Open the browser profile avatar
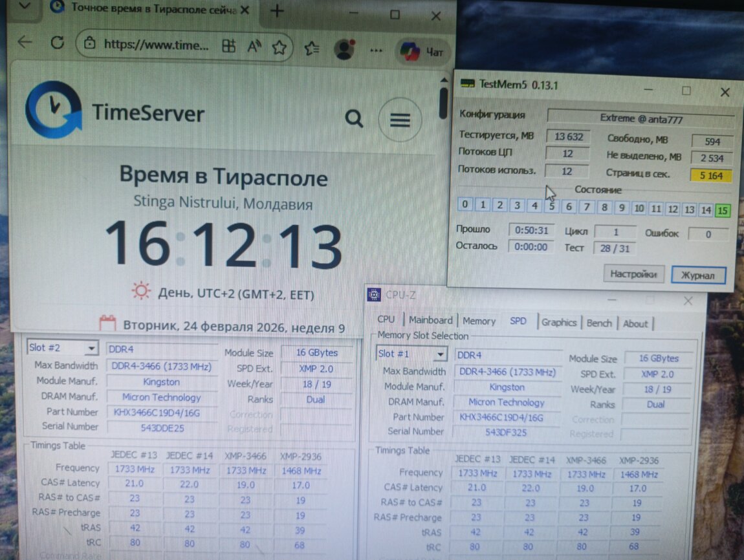The width and height of the screenshot is (744, 560). click(x=345, y=49)
